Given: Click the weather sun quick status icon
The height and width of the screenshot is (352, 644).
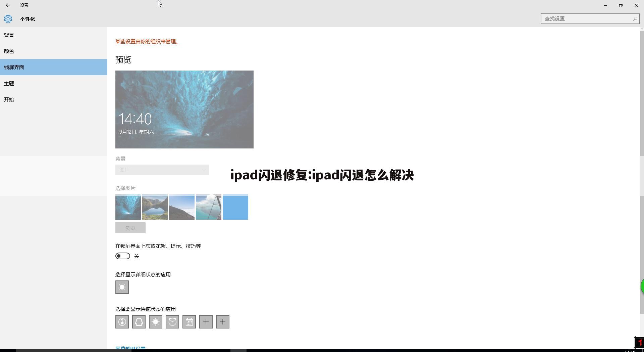Looking at the screenshot, I should (x=156, y=322).
